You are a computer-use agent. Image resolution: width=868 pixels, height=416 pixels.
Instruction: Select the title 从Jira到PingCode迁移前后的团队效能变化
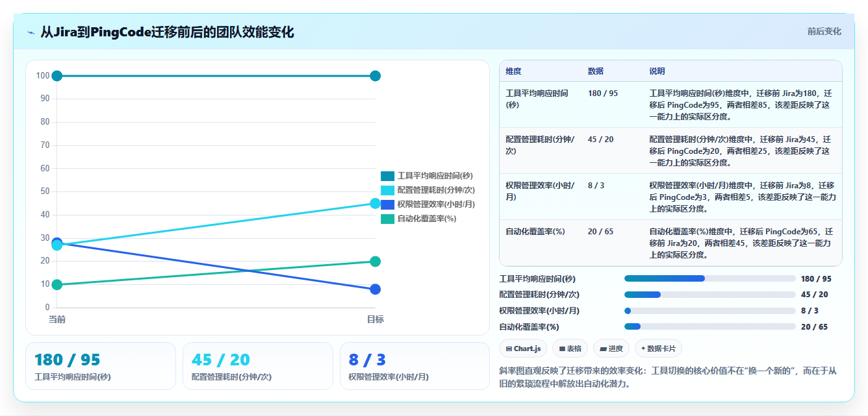tap(167, 32)
